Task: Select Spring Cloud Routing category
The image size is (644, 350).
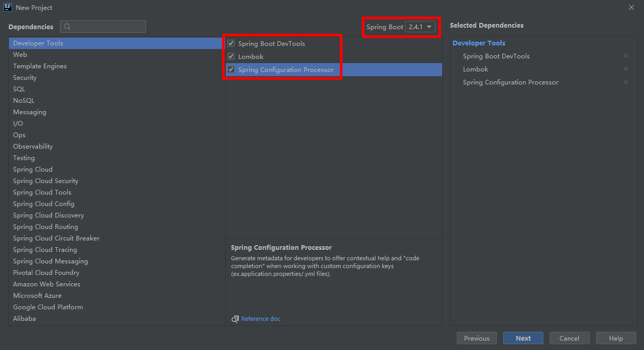Action: pos(116,227)
